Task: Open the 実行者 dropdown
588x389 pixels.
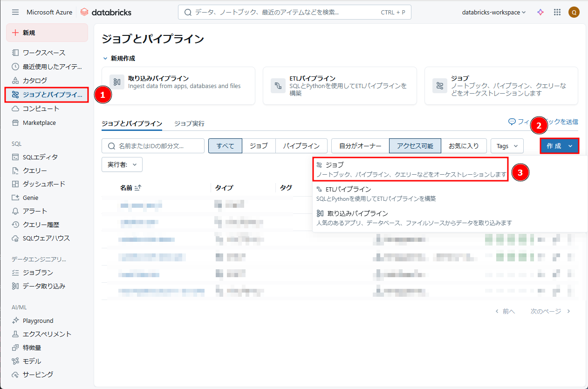Action: click(x=122, y=164)
